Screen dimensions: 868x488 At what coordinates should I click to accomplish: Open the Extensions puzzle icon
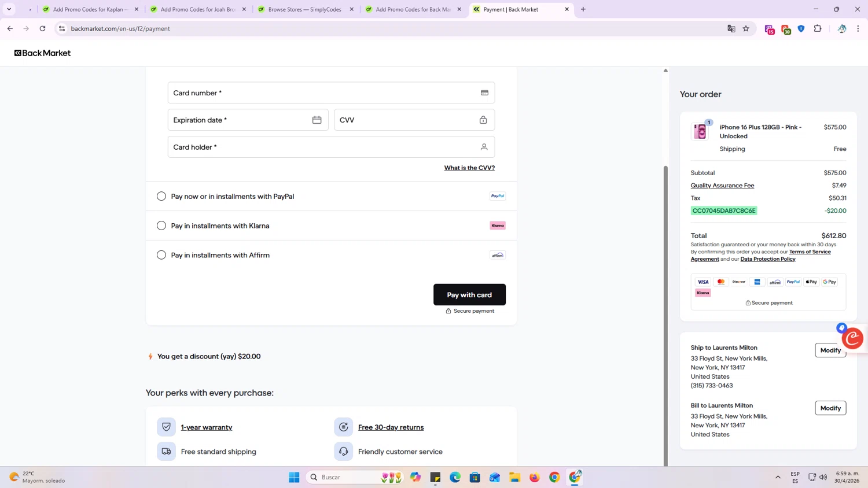point(818,28)
